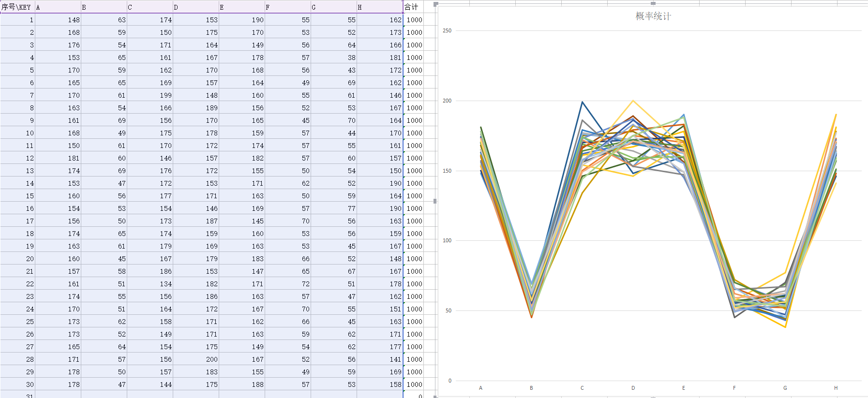Screen dimensions: 868x398
Task: Click x-axis category label D under the chart
Action: coord(633,388)
